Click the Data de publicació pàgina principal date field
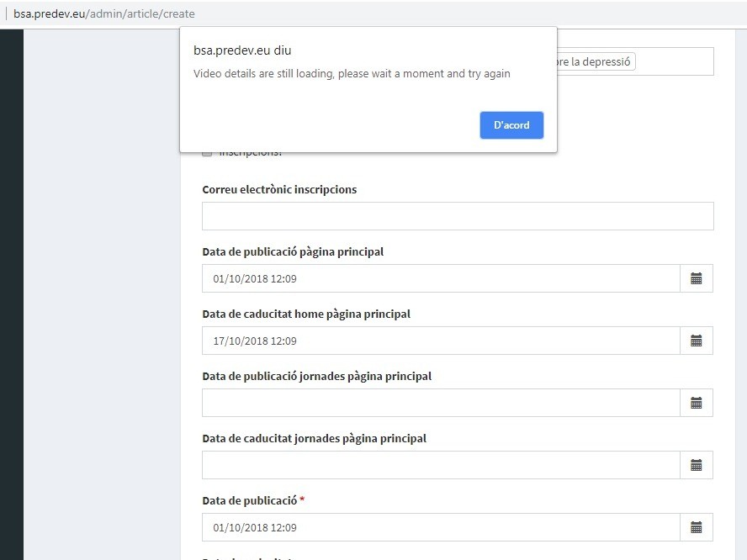 tap(441, 278)
